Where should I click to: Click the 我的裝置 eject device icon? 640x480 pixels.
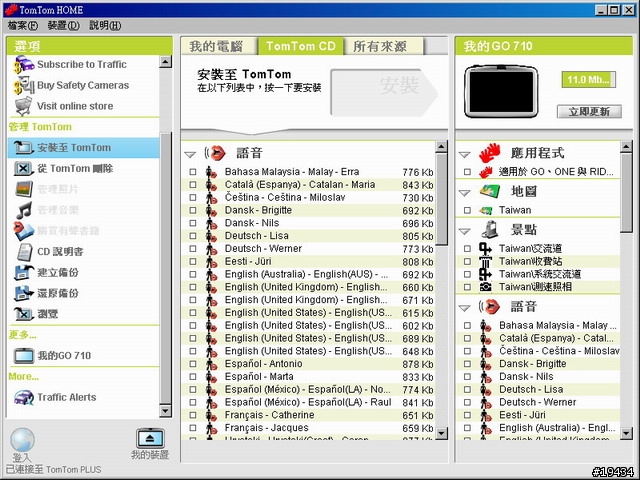coord(150,438)
